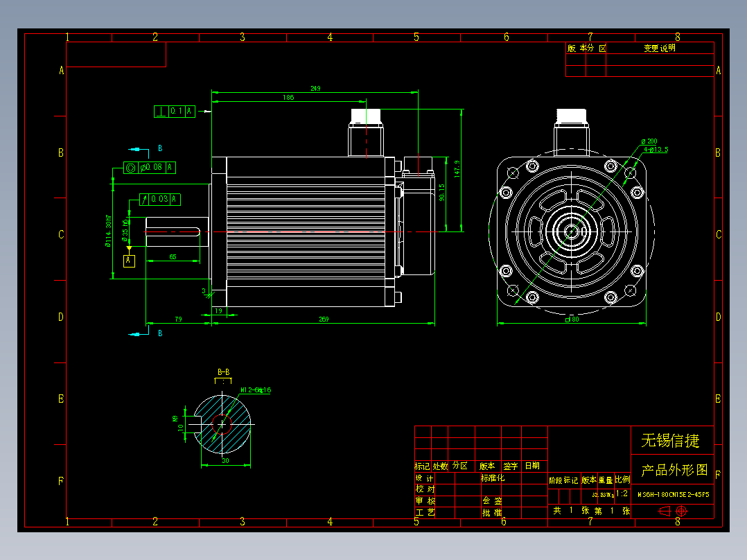The height and width of the screenshot is (560, 747).
Task: Click the 19 flange thickness dimension
Action: pos(219,310)
